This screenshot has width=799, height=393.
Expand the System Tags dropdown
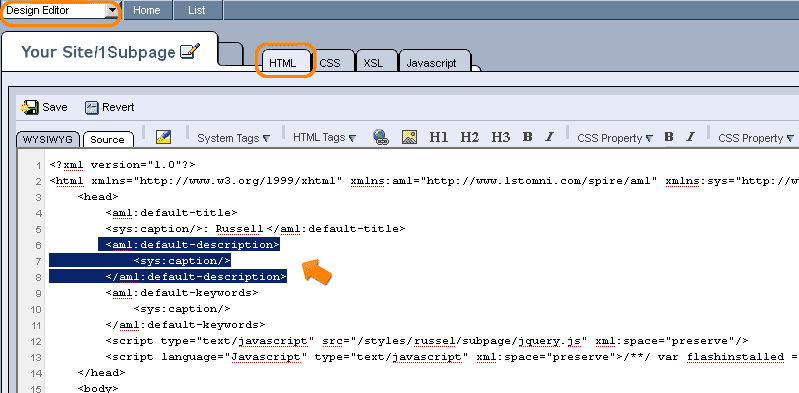233,138
